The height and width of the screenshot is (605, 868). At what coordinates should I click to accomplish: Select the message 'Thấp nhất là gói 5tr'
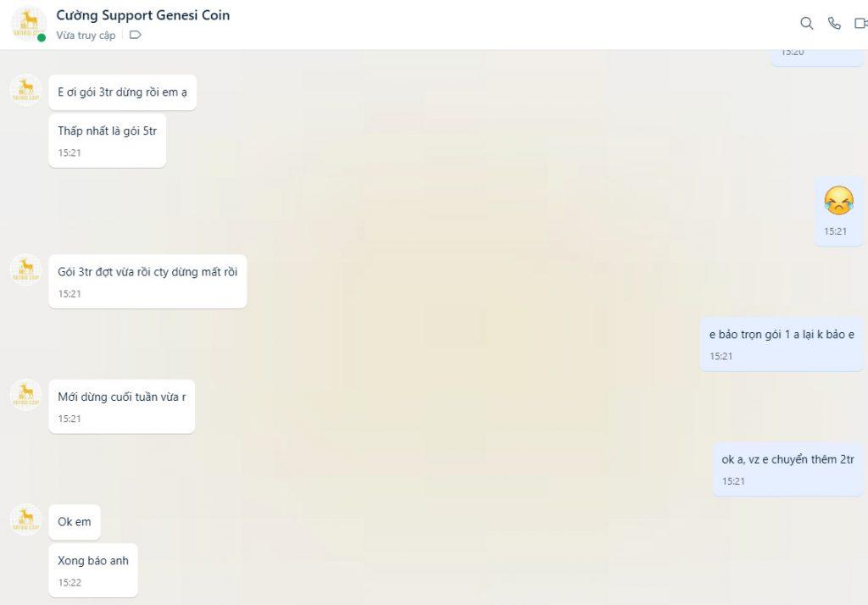(108, 141)
